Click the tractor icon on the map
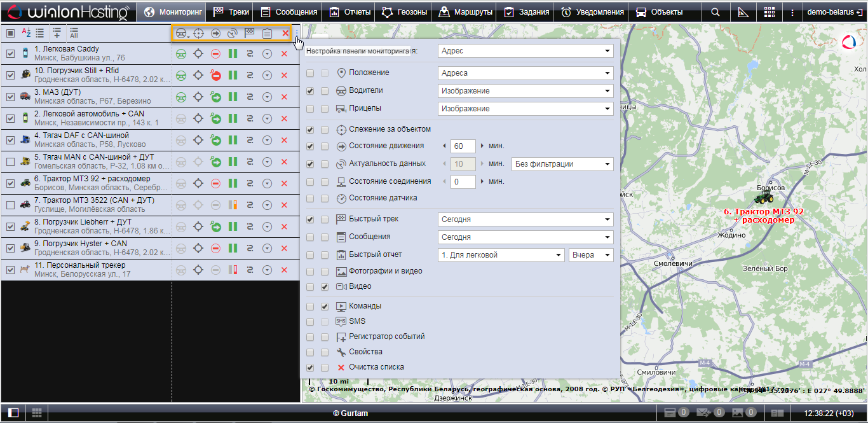Viewport: 868px width, 423px height. click(763, 198)
